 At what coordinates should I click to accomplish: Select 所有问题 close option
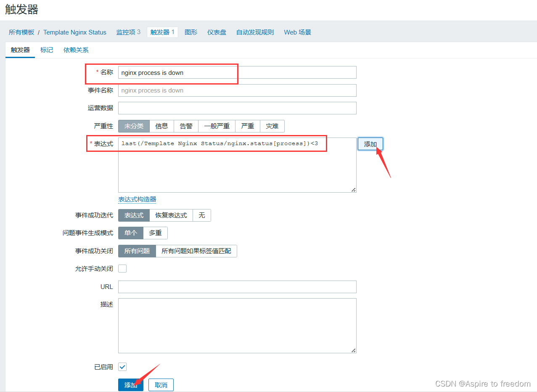tap(137, 251)
